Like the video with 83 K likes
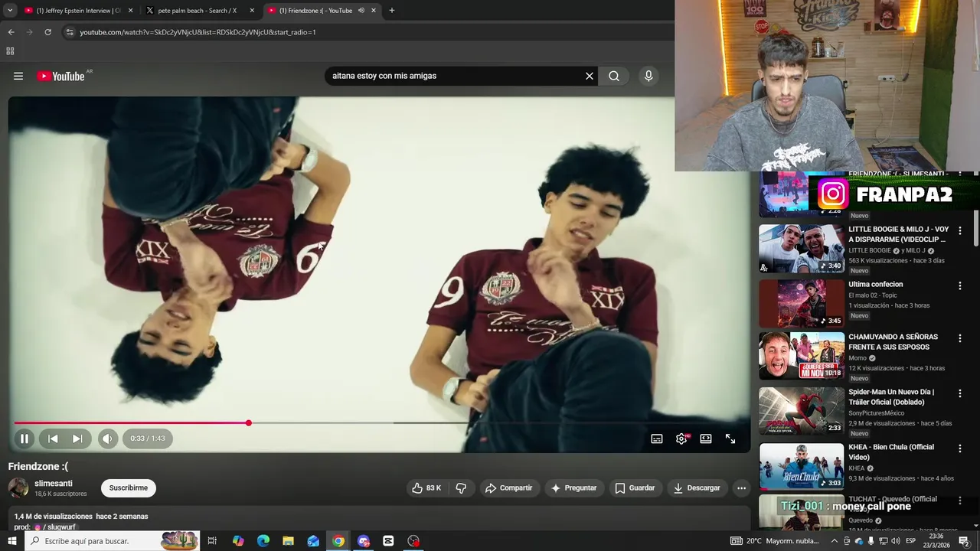 pos(426,487)
